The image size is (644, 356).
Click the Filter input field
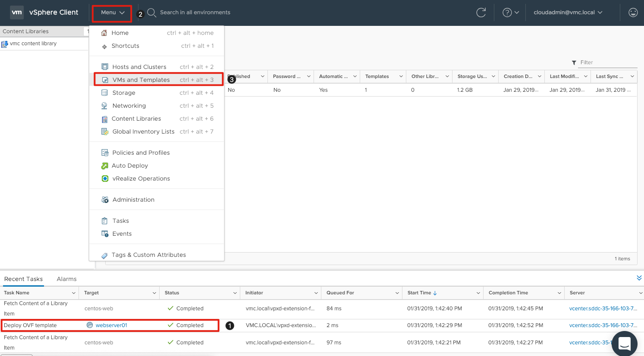coord(607,62)
